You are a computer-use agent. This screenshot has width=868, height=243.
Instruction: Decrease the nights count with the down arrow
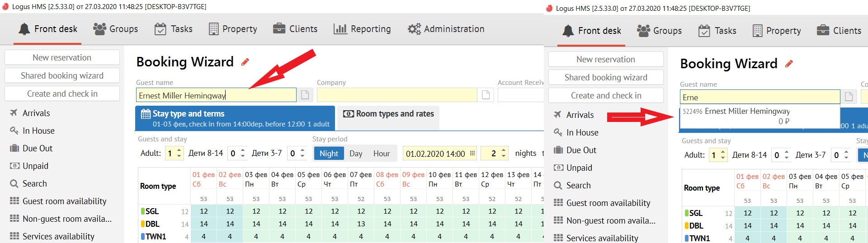coord(504,156)
